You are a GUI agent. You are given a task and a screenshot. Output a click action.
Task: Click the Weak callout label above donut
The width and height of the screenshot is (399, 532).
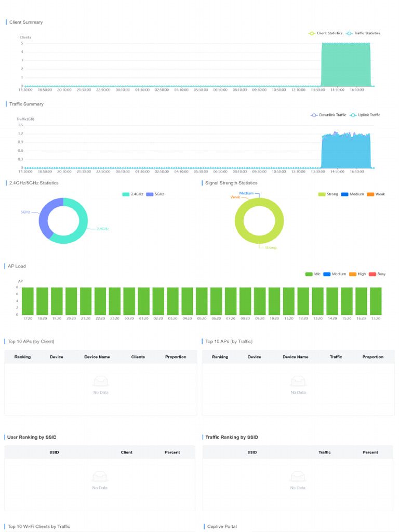(x=235, y=197)
